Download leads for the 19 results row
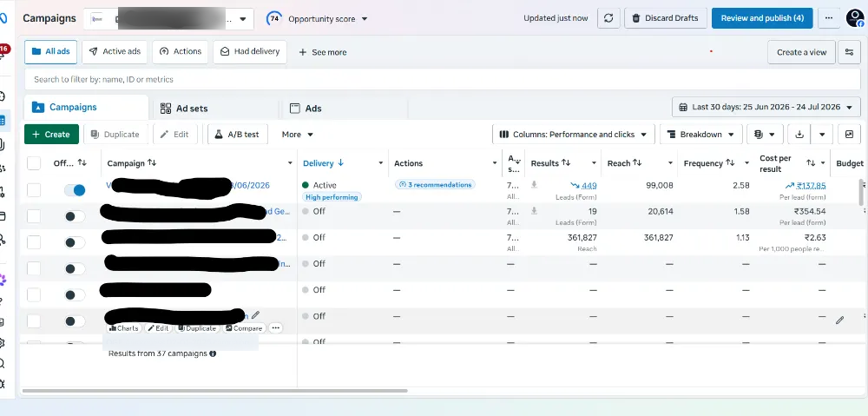 pyautogui.click(x=534, y=211)
